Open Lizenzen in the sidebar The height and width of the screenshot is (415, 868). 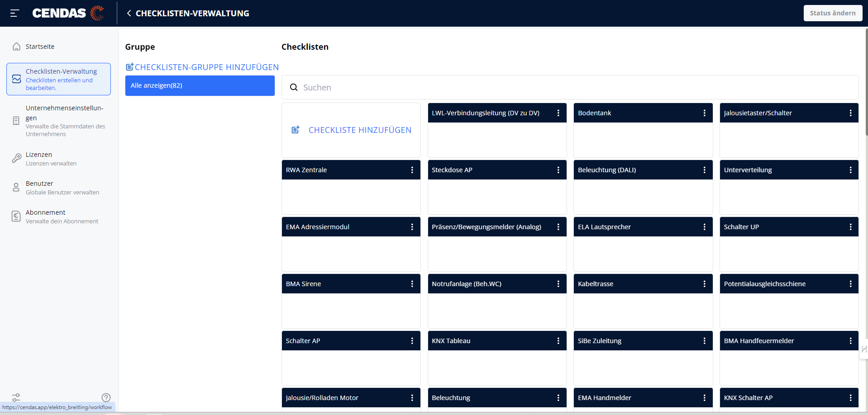tap(44, 159)
